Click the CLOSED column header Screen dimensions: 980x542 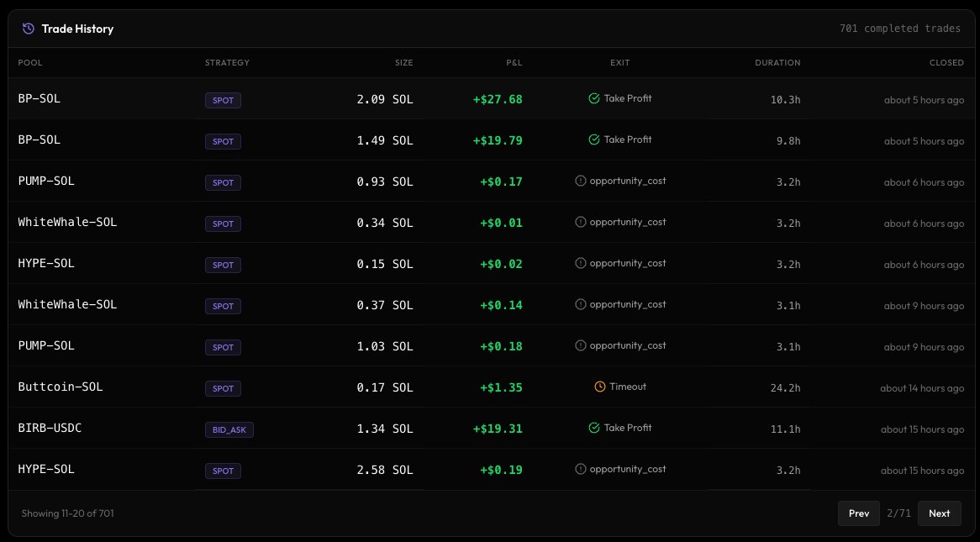[946, 62]
